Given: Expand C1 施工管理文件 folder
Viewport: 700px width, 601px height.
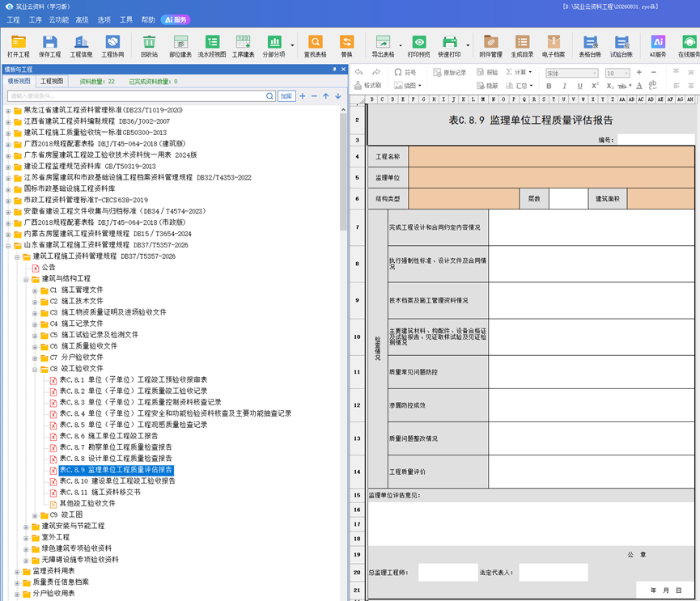Looking at the screenshot, I should [x=35, y=291].
